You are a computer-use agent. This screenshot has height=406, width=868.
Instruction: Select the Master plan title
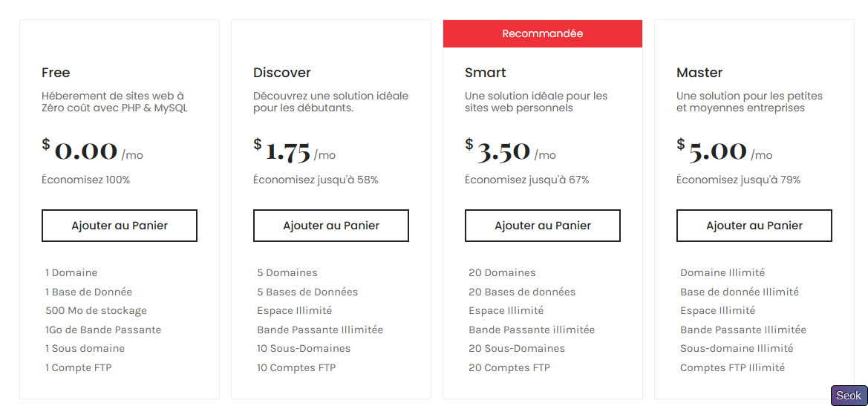pos(699,73)
